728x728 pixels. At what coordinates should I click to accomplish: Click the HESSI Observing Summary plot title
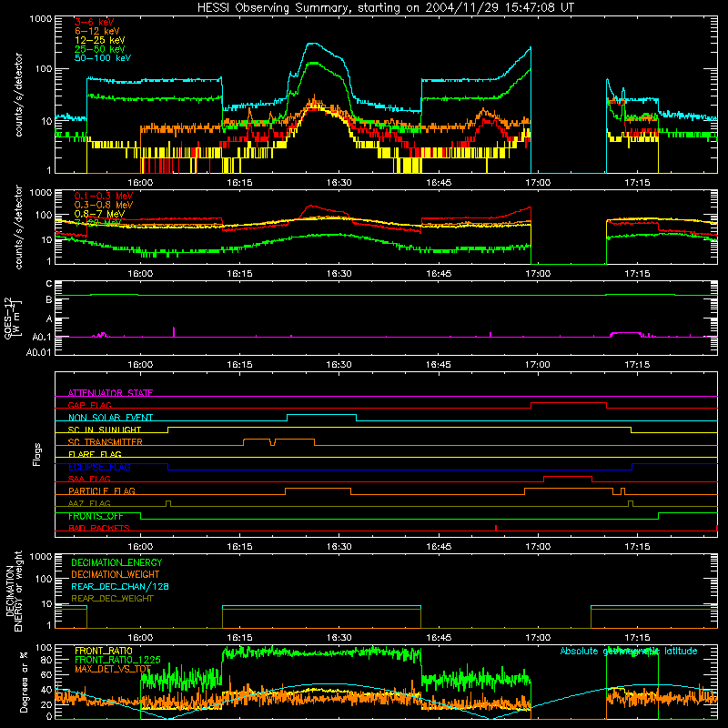pyautogui.click(x=386, y=7)
